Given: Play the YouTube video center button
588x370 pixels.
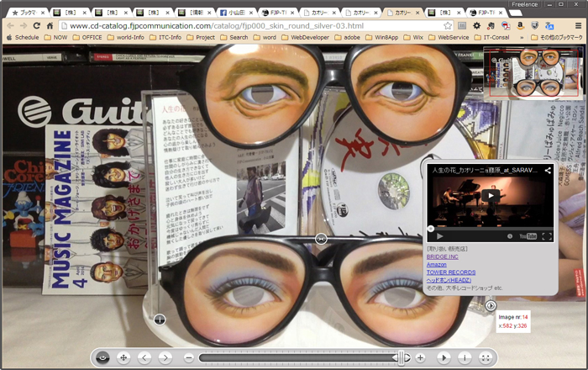Looking at the screenshot, I should (x=490, y=196).
